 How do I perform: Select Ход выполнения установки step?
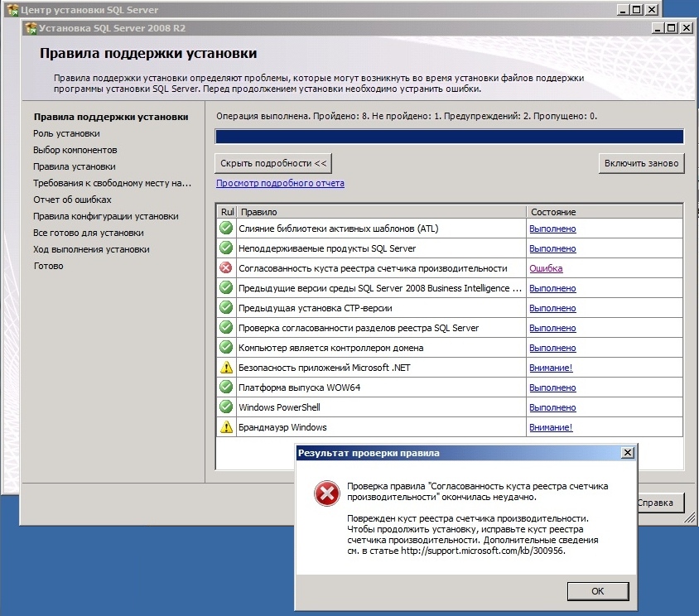[x=91, y=248]
